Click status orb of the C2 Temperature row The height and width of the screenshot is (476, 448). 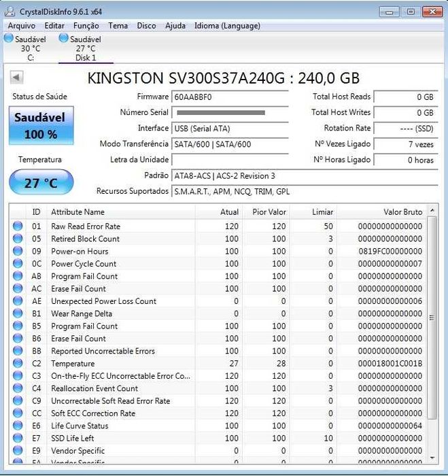[18, 363]
